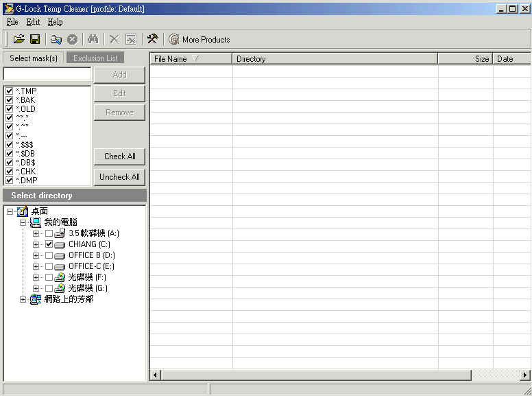This screenshot has height=396, width=532.
Task: Click the file list right scroll arrow
Action: coord(525,375)
